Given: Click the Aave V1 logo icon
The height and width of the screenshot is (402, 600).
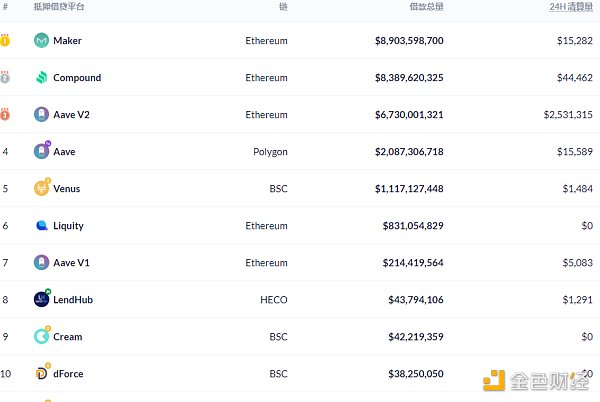Looking at the screenshot, I should [41, 262].
